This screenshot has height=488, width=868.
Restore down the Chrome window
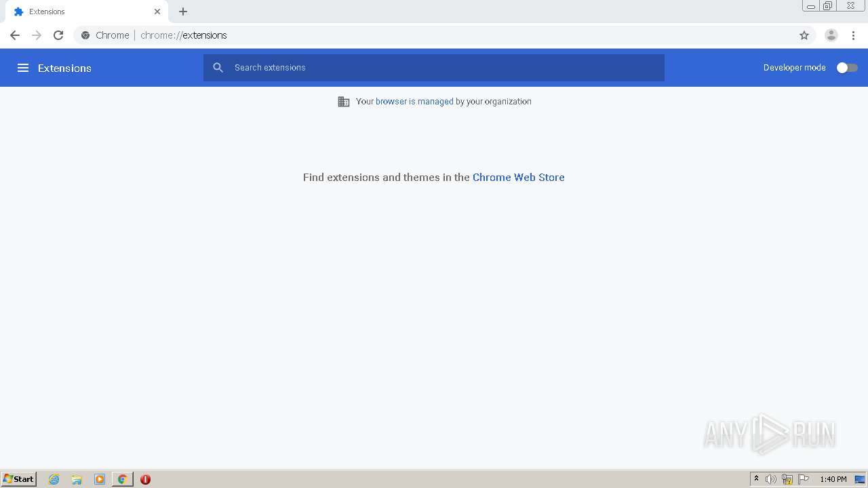828,6
